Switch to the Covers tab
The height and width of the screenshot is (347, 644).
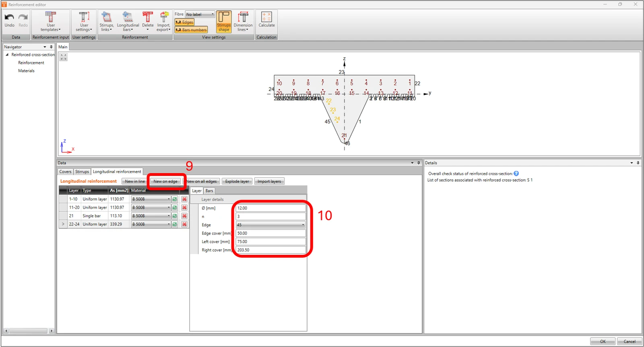click(65, 171)
